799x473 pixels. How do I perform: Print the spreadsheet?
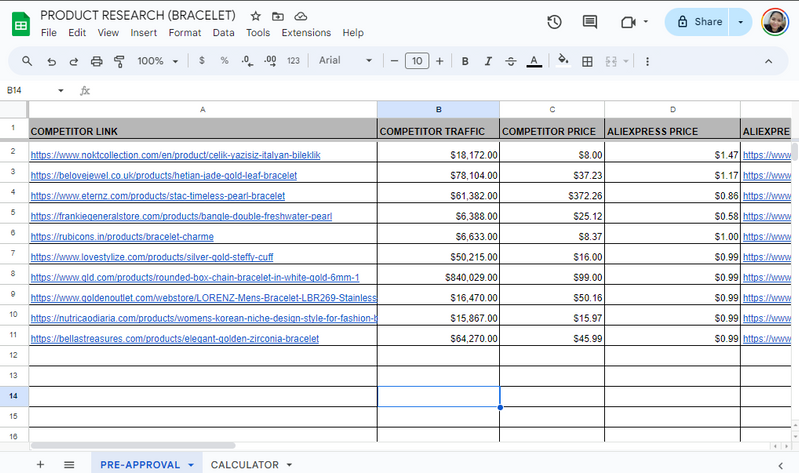(96, 62)
